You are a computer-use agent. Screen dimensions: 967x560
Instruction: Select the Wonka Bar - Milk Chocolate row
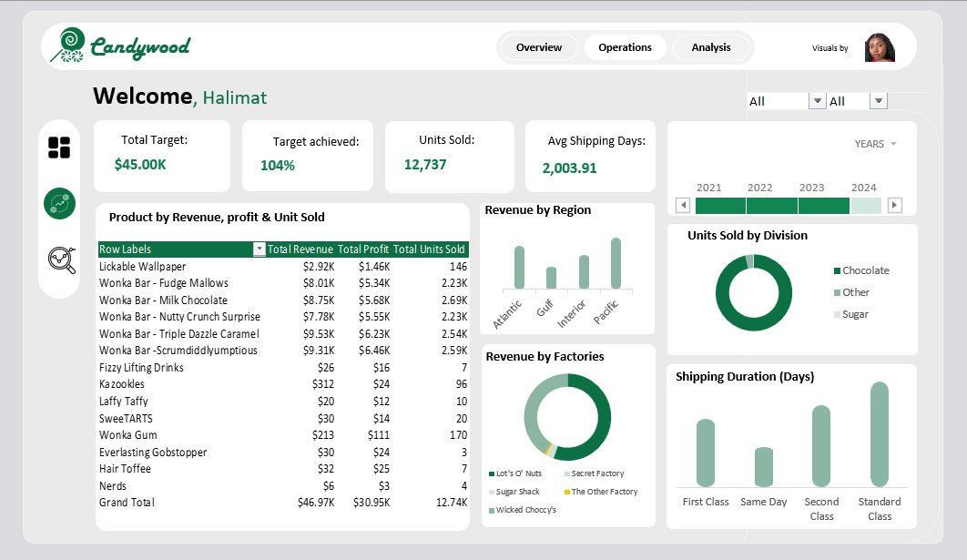283,300
